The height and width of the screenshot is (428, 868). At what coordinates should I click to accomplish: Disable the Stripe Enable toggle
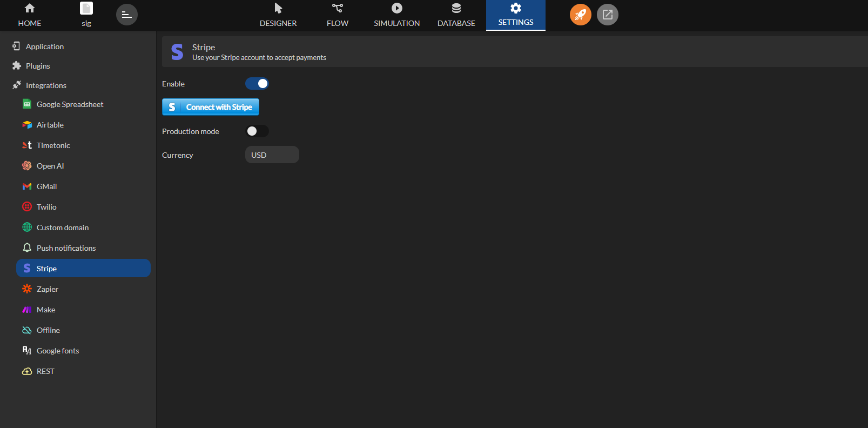(257, 84)
